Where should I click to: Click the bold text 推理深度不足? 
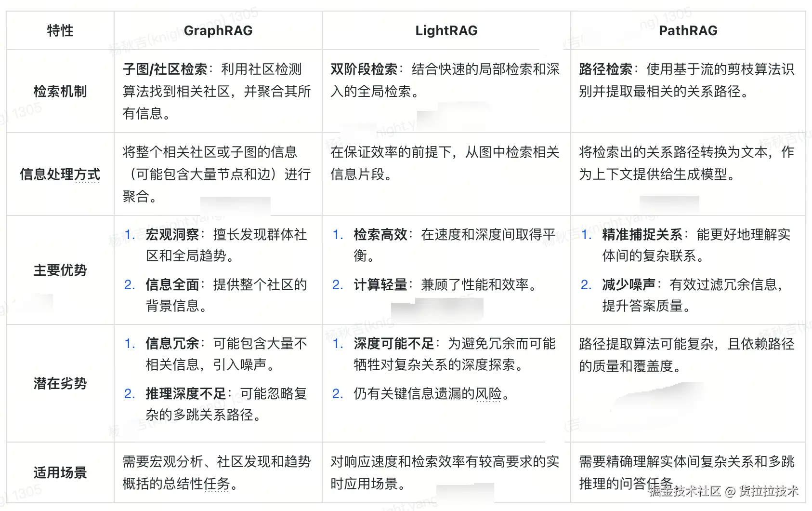pos(186,393)
